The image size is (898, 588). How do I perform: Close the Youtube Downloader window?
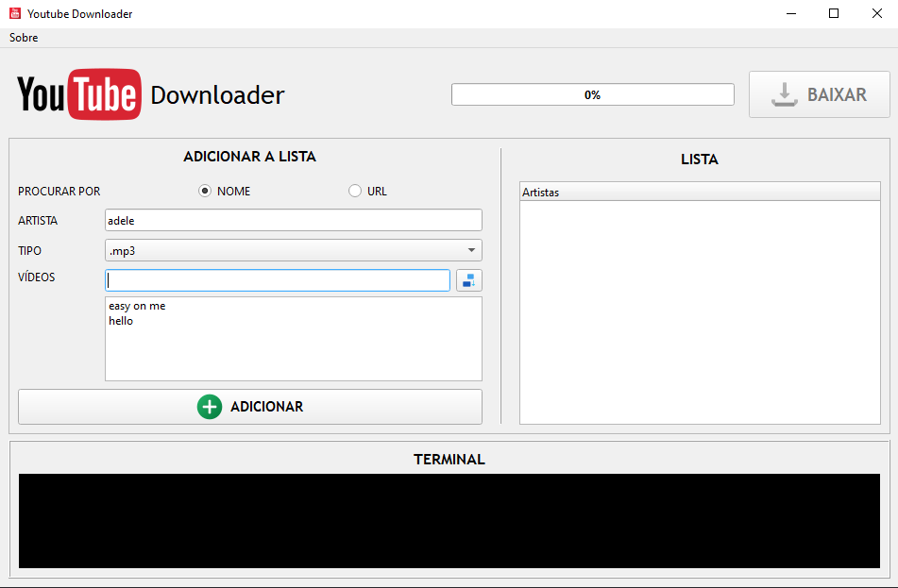[877, 13]
